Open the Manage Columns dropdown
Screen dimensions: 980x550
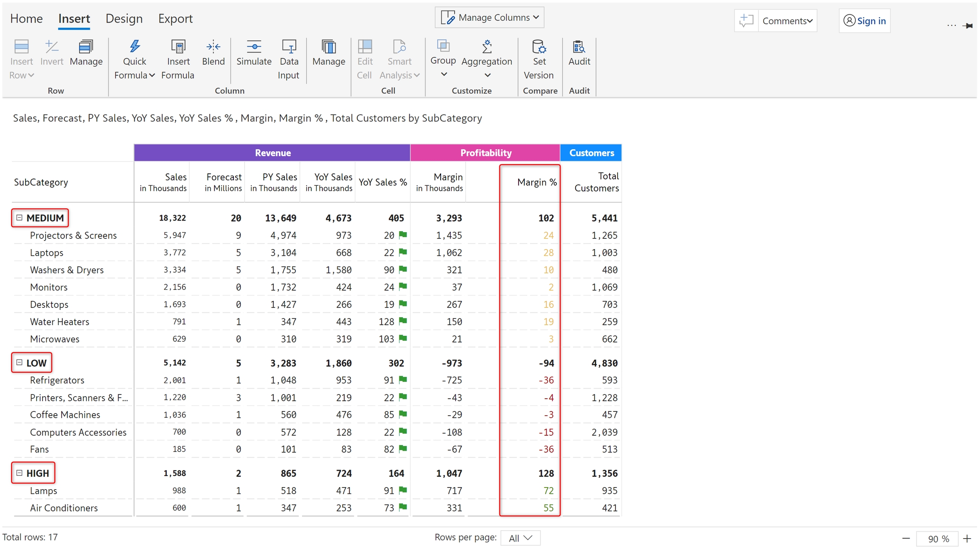(x=490, y=17)
